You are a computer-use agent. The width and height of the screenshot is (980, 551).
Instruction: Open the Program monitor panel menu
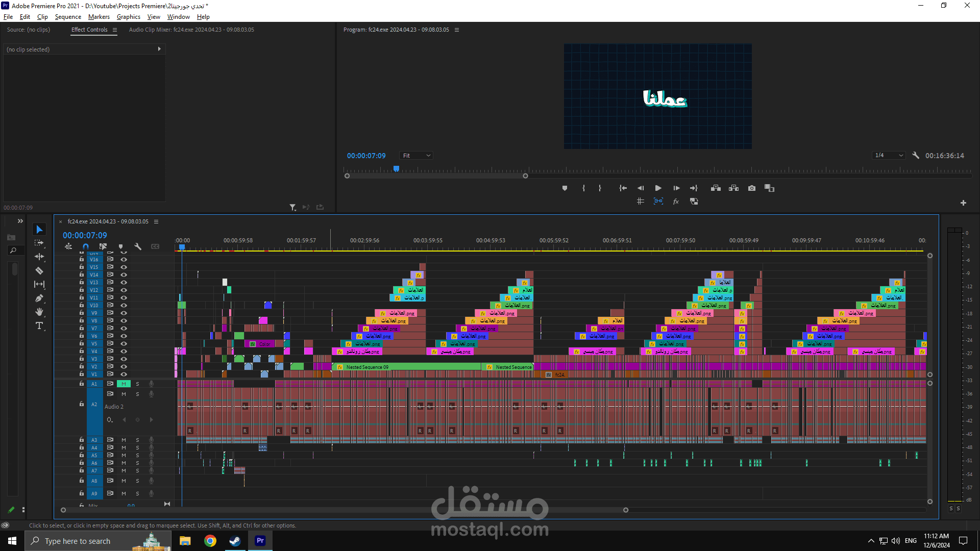pos(457,30)
